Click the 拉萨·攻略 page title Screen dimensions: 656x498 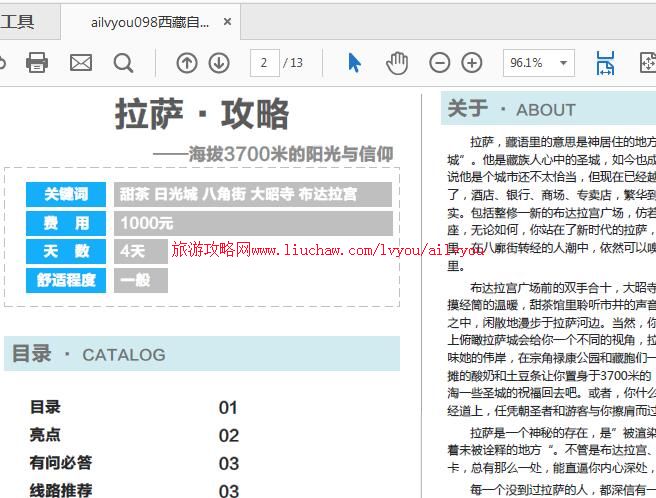[202, 114]
